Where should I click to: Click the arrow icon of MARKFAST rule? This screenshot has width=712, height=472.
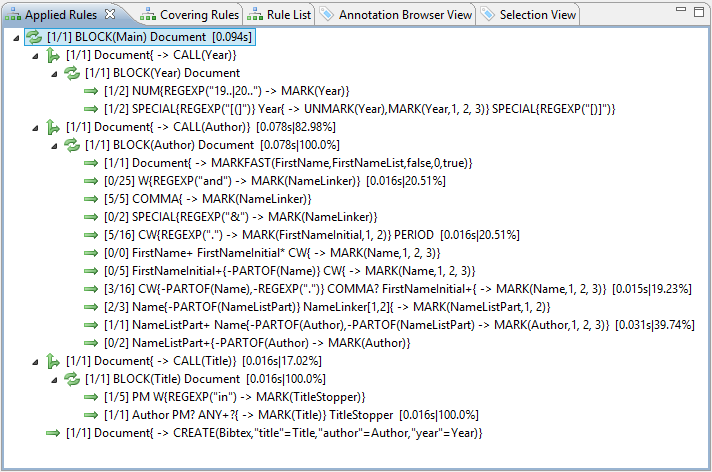91,163
